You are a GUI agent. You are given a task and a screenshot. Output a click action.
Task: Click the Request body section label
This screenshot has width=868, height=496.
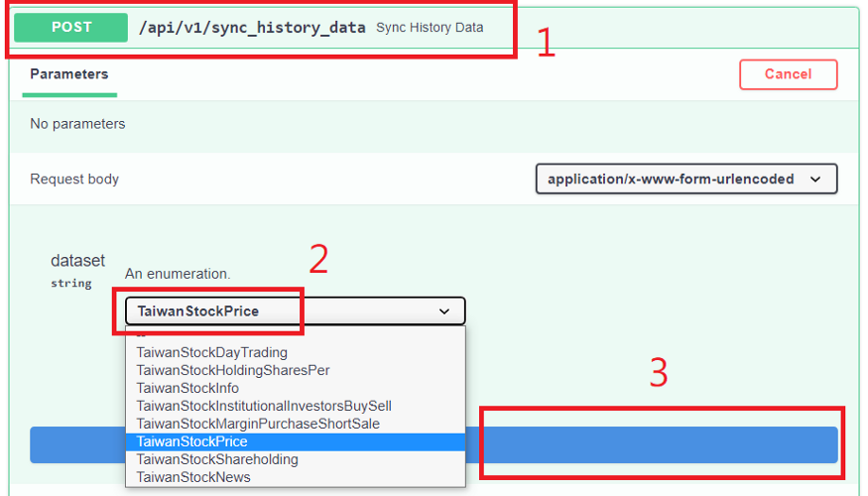point(74,180)
